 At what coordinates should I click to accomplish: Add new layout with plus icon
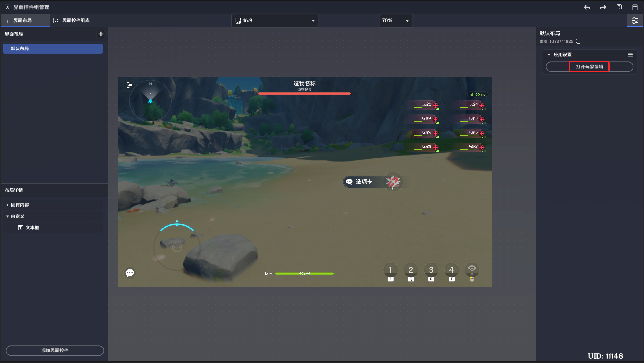[101, 34]
